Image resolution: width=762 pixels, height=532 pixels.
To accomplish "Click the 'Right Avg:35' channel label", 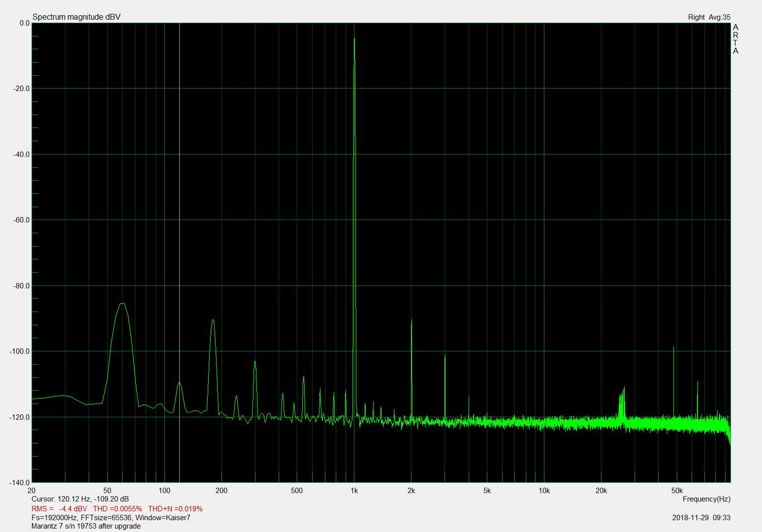I will [709, 17].
